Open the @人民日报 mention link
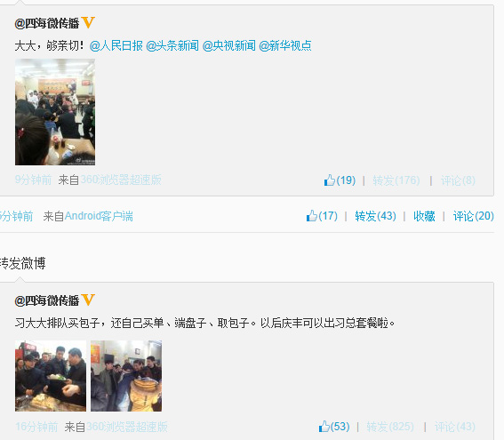The width and height of the screenshot is (504, 440). (116, 45)
